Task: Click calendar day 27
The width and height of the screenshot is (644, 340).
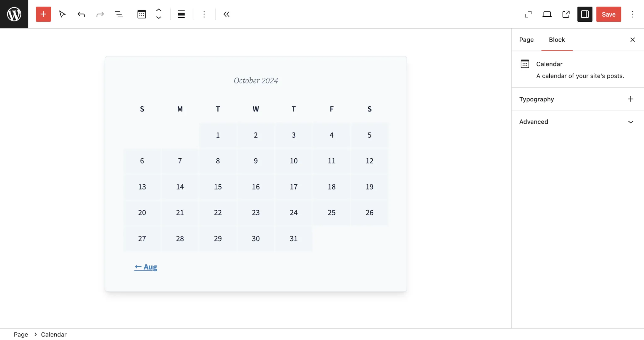Action: [x=142, y=239]
